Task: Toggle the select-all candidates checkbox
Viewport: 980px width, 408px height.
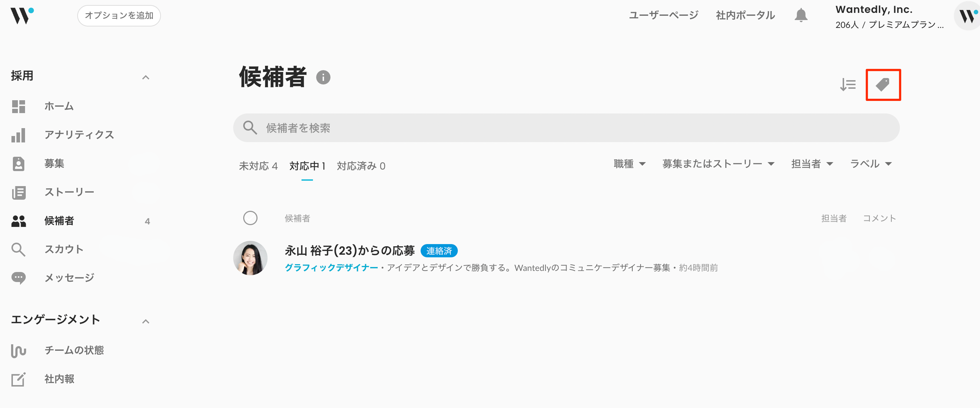Action: 250,218
